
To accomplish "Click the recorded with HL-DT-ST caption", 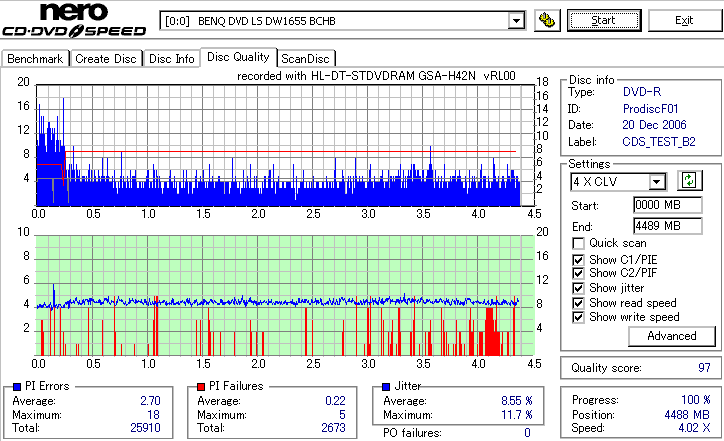I will pyautogui.click(x=376, y=76).
